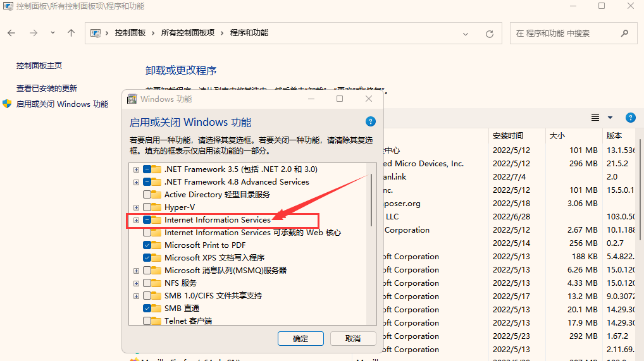This screenshot has height=361, width=644.
Task: Open help icon in Programs and Features window
Action: [x=631, y=118]
